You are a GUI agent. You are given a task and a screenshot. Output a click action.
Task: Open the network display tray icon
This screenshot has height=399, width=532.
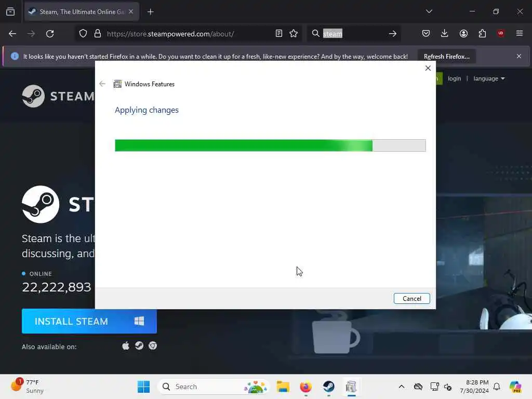click(434, 387)
